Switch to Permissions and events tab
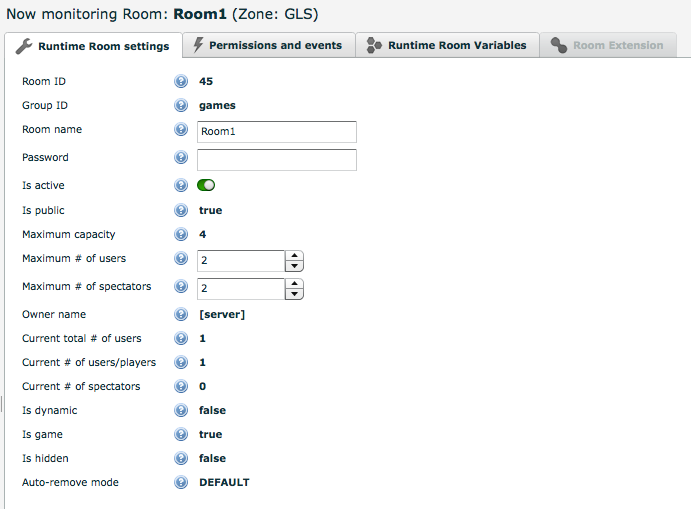This screenshot has height=509, width=691. point(267,45)
